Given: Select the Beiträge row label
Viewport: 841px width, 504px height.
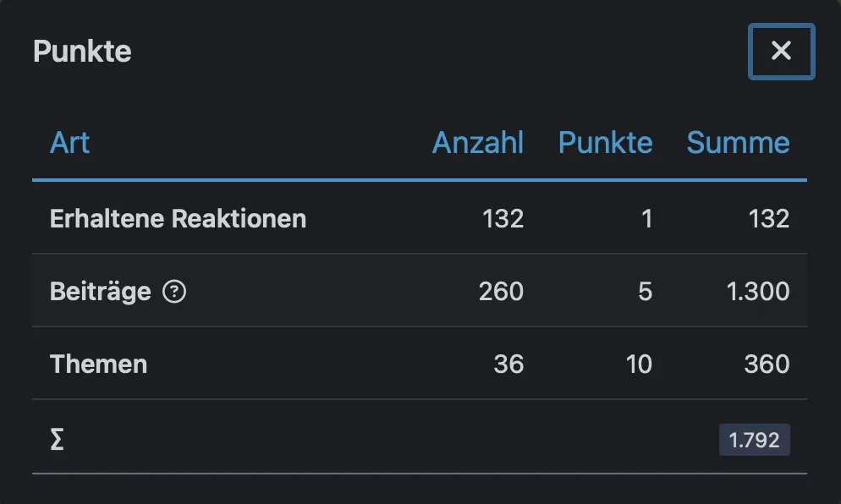Looking at the screenshot, I should coord(100,292).
